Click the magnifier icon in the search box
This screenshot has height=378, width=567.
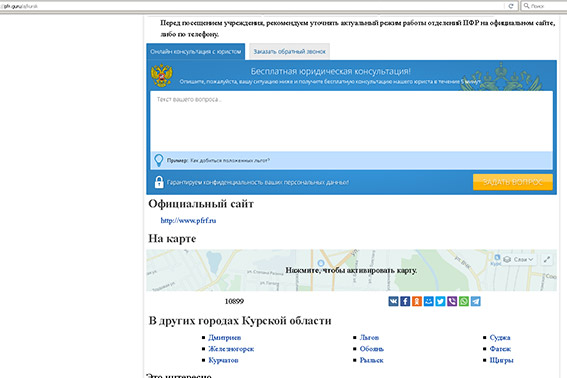(x=526, y=6)
